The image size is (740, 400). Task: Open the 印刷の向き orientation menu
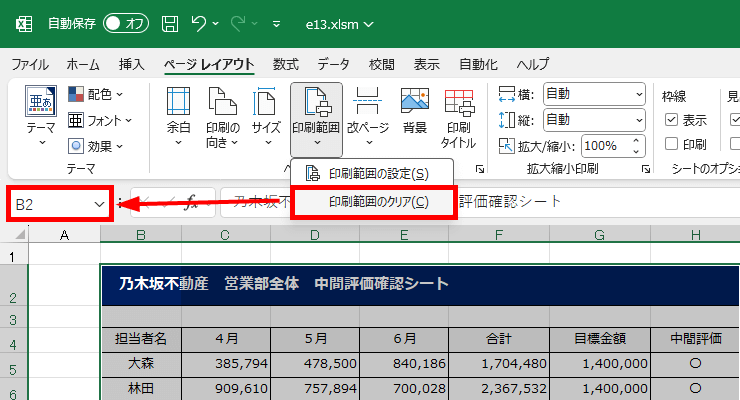(x=223, y=117)
